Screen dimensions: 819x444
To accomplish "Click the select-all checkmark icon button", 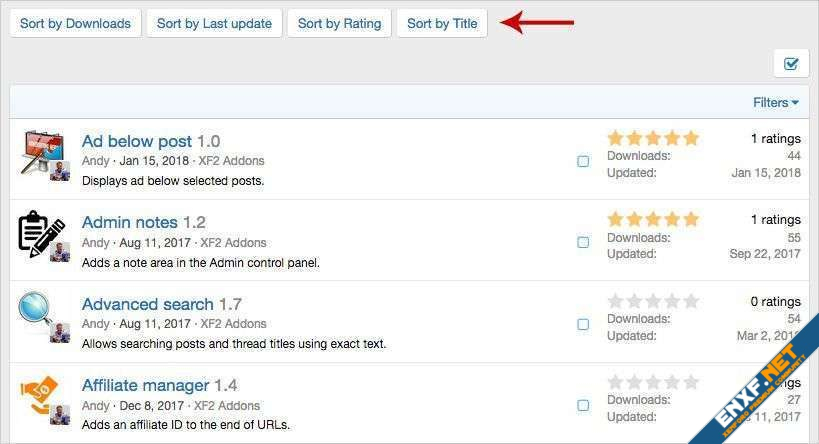I will tap(791, 63).
